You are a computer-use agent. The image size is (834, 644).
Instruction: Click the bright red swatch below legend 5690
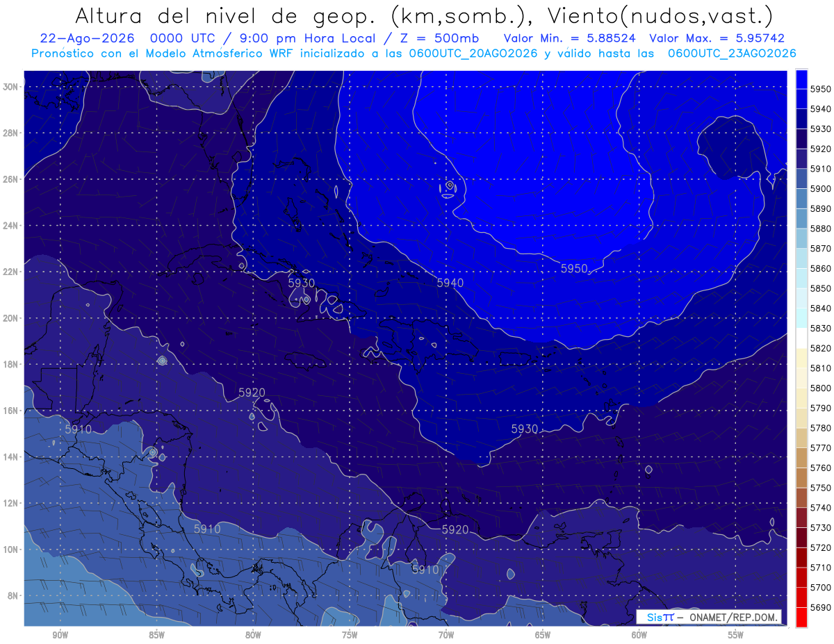(x=801, y=617)
